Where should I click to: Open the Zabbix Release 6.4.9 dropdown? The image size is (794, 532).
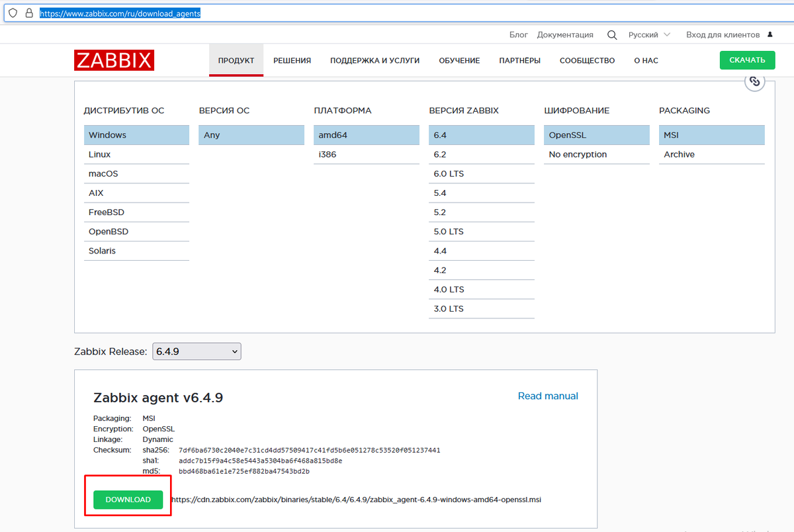[197, 351]
